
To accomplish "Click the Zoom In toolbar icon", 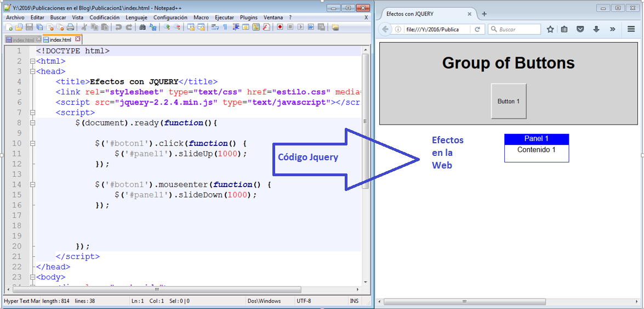I will (167, 27).
